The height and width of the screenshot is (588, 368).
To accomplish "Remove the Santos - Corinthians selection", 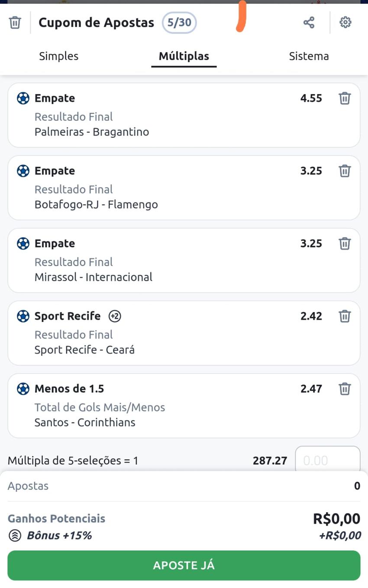I will pos(345,389).
